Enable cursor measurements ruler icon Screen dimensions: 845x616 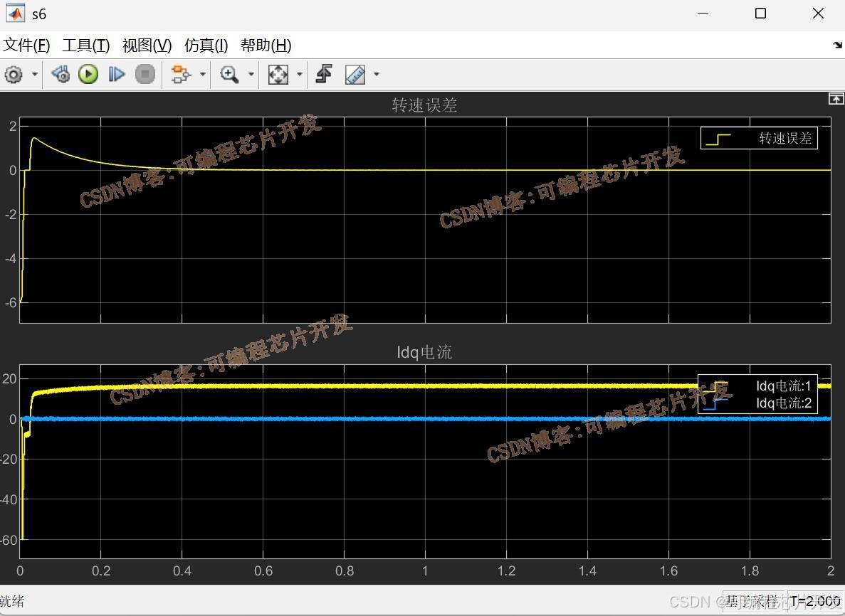[x=355, y=74]
